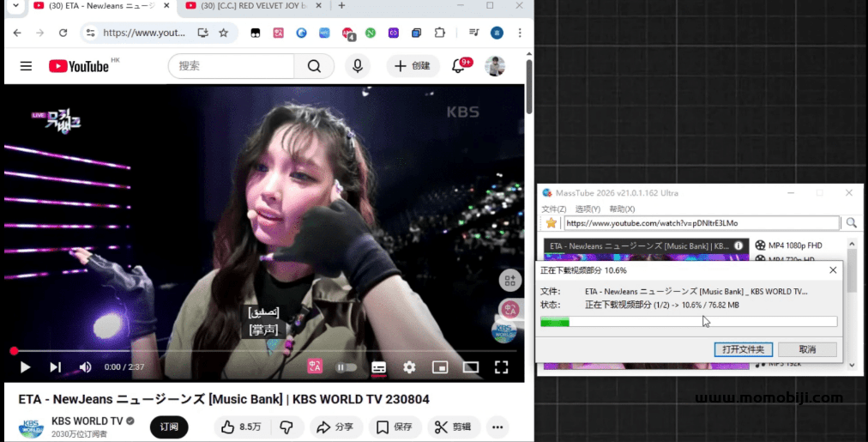Click the YouTube voice search microphone
The image size is (868, 442).
point(358,66)
